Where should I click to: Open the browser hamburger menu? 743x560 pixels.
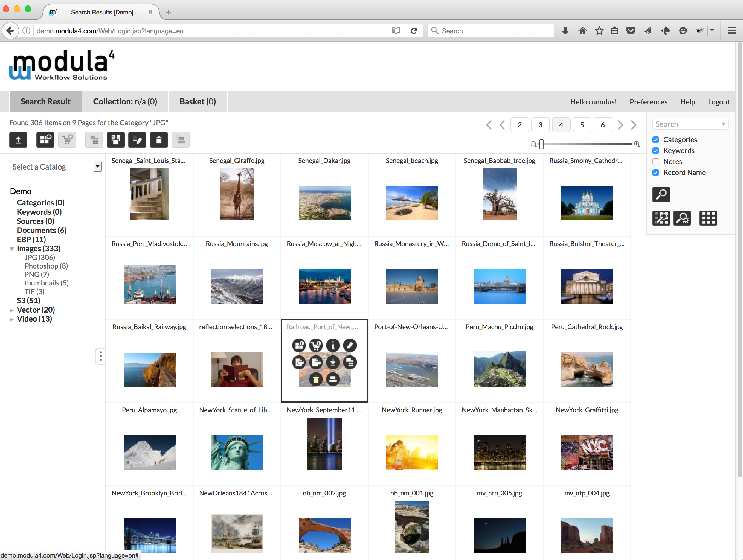click(732, 31)
